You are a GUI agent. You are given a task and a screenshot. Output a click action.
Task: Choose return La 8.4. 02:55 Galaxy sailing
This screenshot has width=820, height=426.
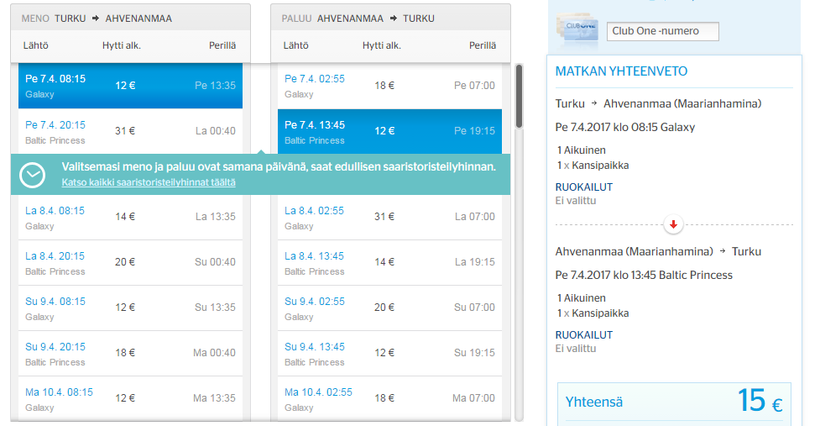pyautogui.click(x=390, y=217)
